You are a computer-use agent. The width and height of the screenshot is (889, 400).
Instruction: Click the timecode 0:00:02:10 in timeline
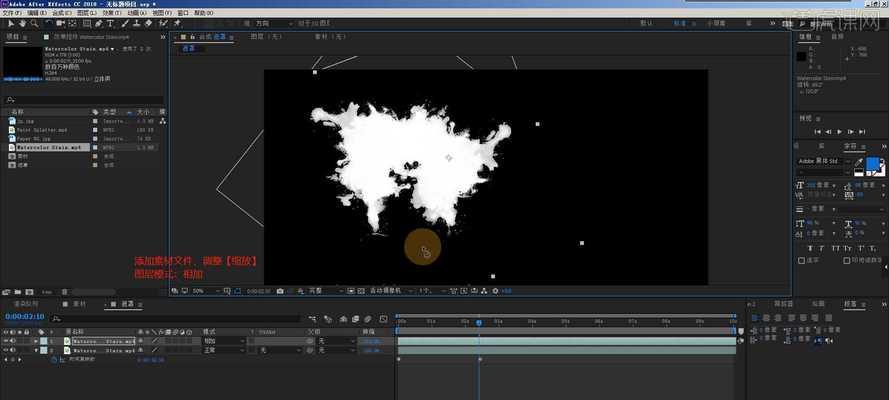pos(24,317)
